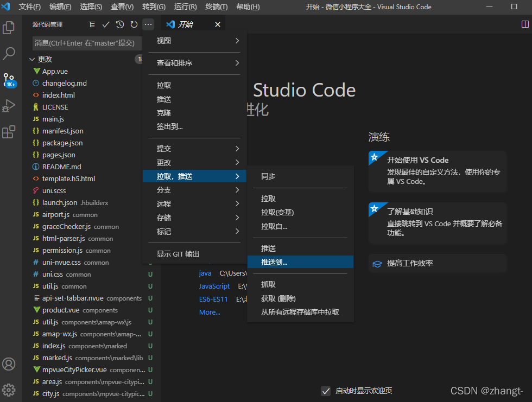Choose 同步 from the pull/push submenu
The width and height of the screenshot is (532, 402).
300,176
